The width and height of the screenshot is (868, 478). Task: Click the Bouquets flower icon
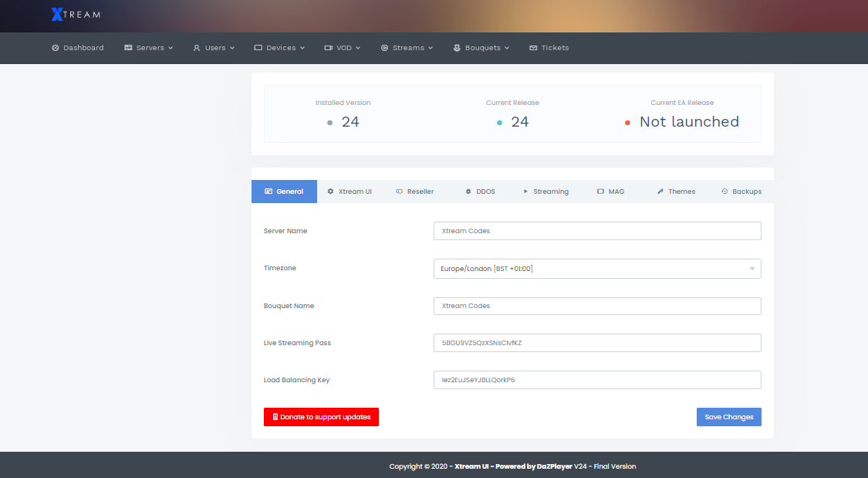(x=457, y=48)
